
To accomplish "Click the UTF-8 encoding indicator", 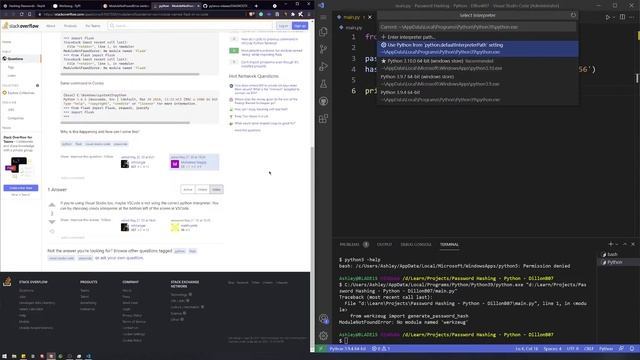I will [572, 349].
